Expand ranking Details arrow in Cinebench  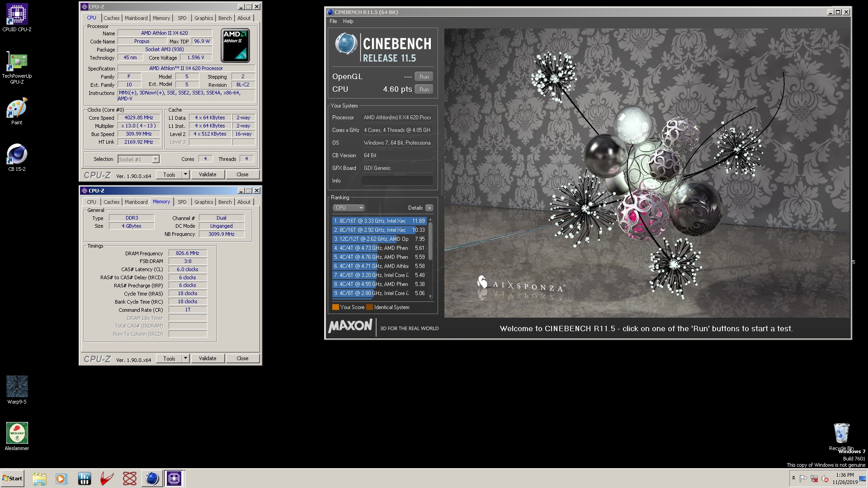tap(429, 208)
